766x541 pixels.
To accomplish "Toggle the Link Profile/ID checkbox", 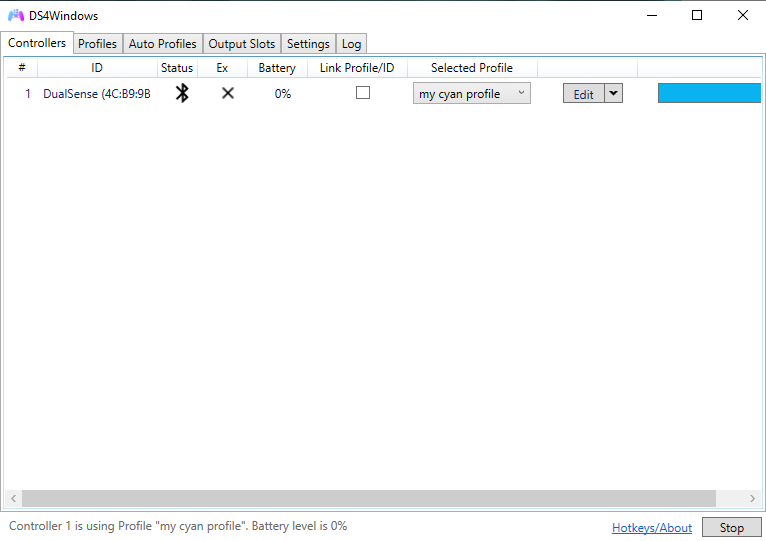I will 362,92.
